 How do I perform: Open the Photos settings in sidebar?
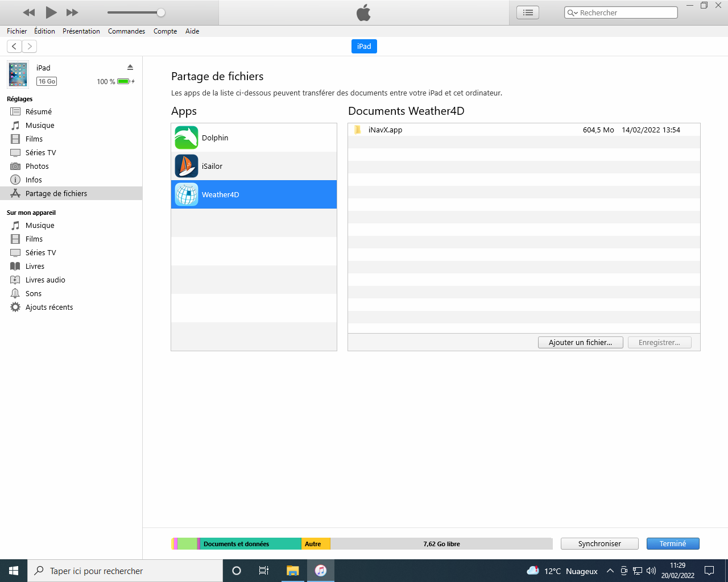[x=37, y=166]
